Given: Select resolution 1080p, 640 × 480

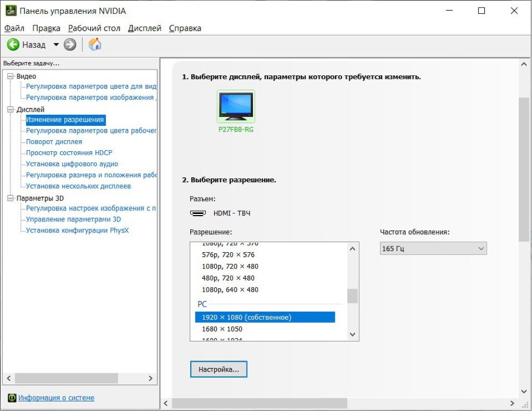Looking at the screenshot, I should point(230,290).
